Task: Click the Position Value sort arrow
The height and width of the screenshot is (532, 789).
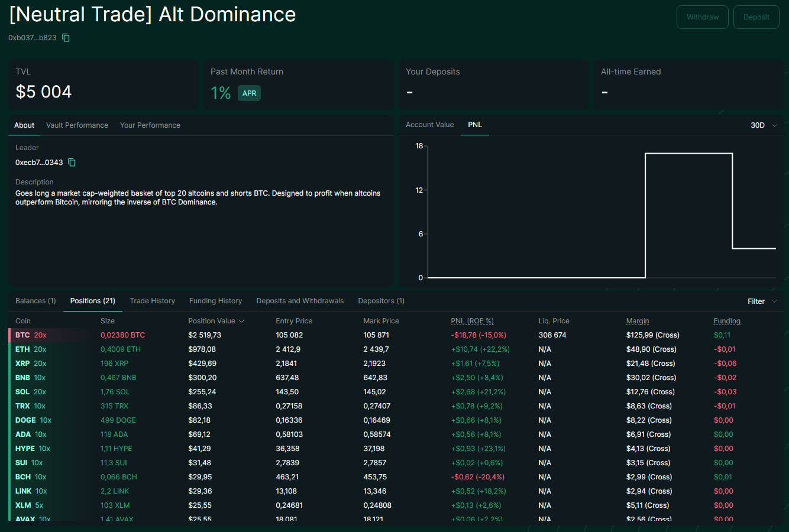Action: coord(241,321)
